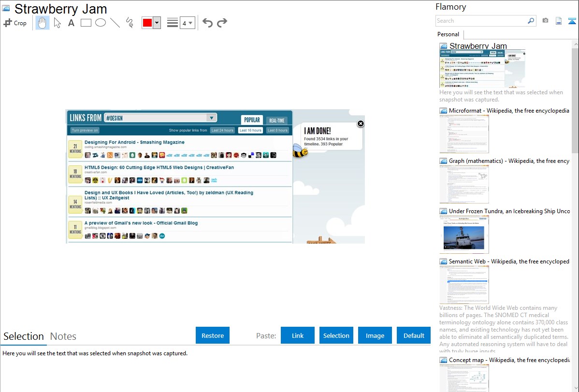Image resolution: width=579 pixels, height=392 pixels.
Task: Open Designing For Android - Smashing Magazine link
Action: click(134, 142)
